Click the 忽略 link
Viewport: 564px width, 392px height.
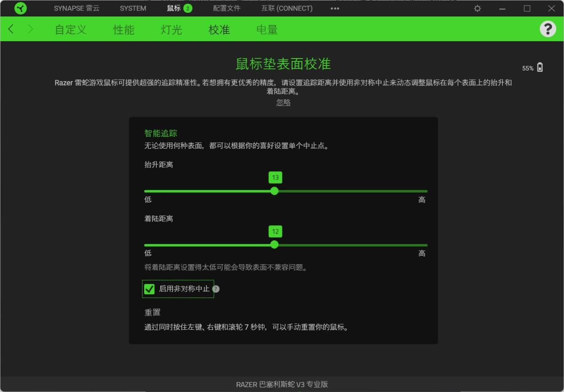(283, 102)
